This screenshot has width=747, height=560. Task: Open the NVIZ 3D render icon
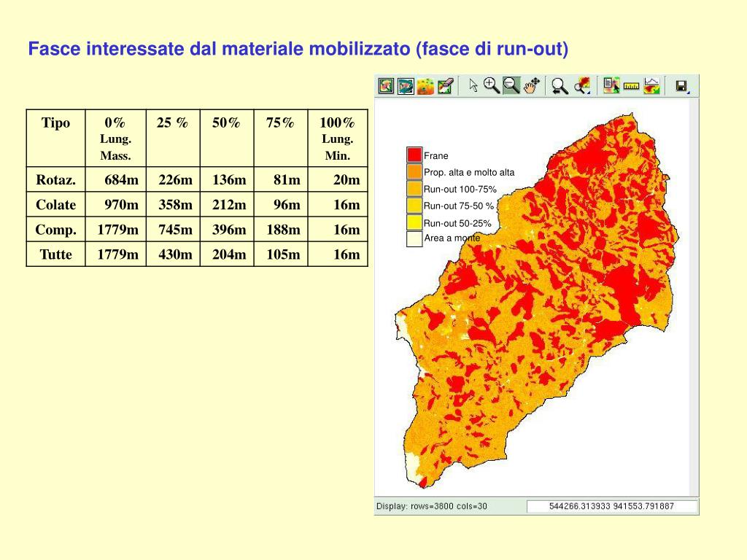pyautogui.click(x=425, y=86)
